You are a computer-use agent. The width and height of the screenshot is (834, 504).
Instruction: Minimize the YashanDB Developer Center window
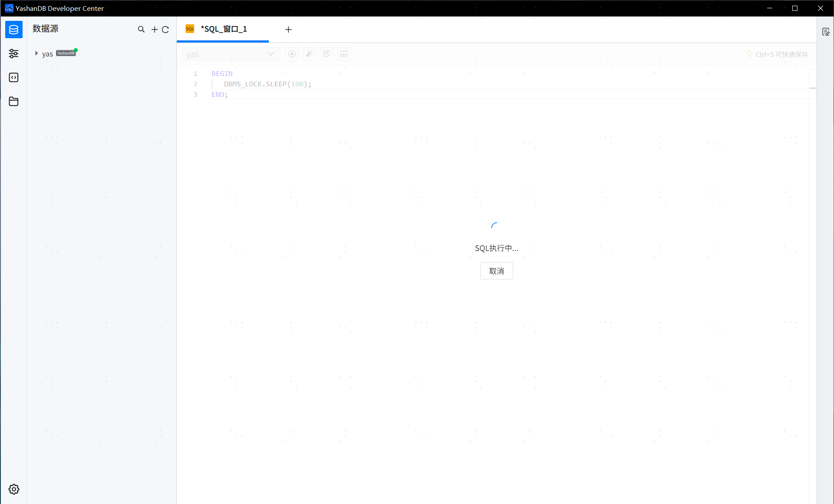(x=770, y=8)
